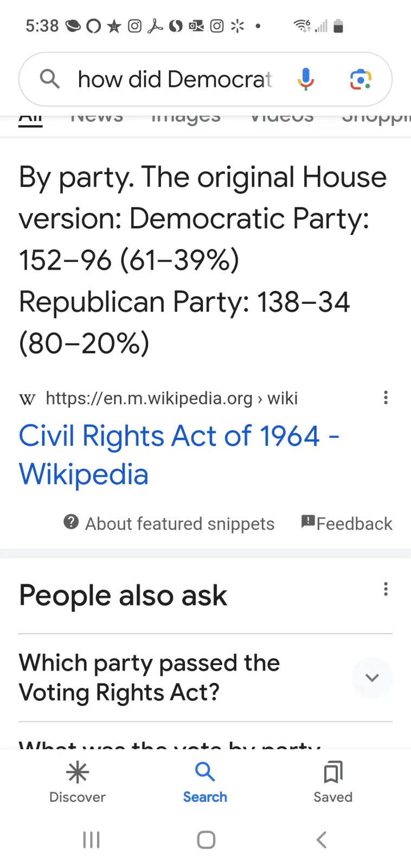Viewport: 411px width, 868px height.
Task: Expand "Which party passed the Voting Rights Act?"
Action: click(x=371, y=678)
